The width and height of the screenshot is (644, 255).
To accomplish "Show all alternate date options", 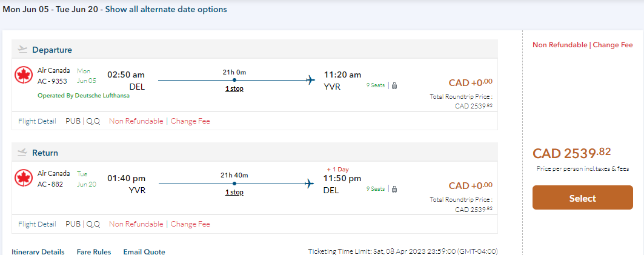I will click(x=166, y=10).
